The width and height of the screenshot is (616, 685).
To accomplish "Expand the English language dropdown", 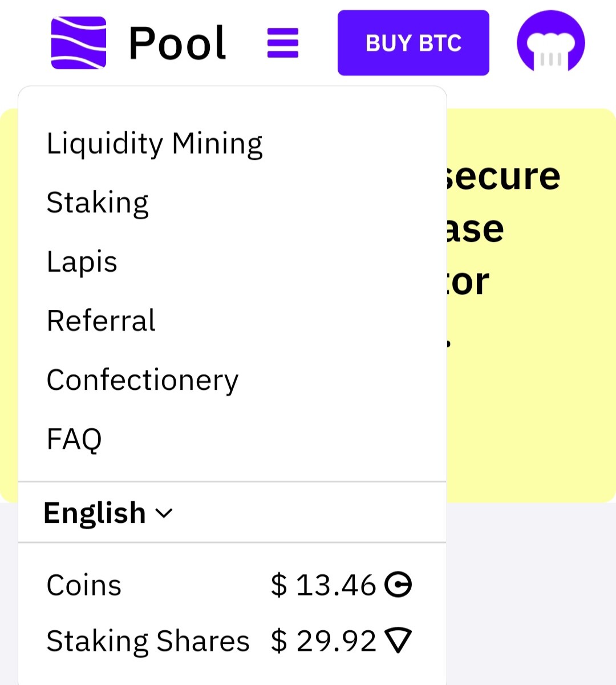I will [x=108, y=513].
